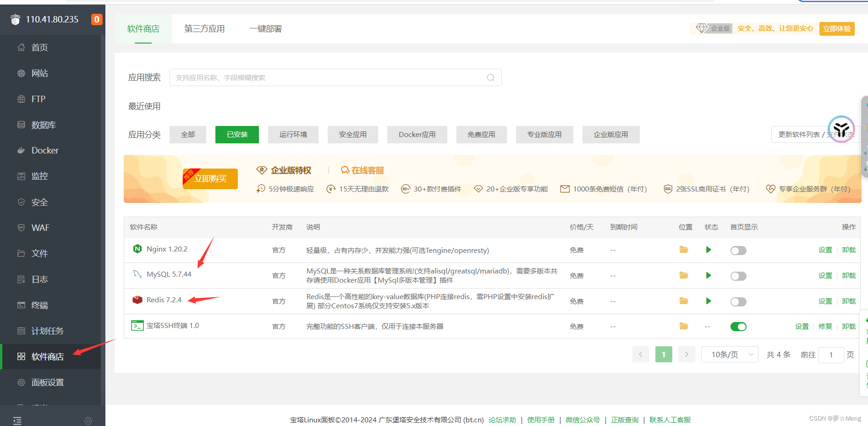This screenshot has height=426, width=868.
Task: Click the panel shield logo icon
Action: (16, 19)
